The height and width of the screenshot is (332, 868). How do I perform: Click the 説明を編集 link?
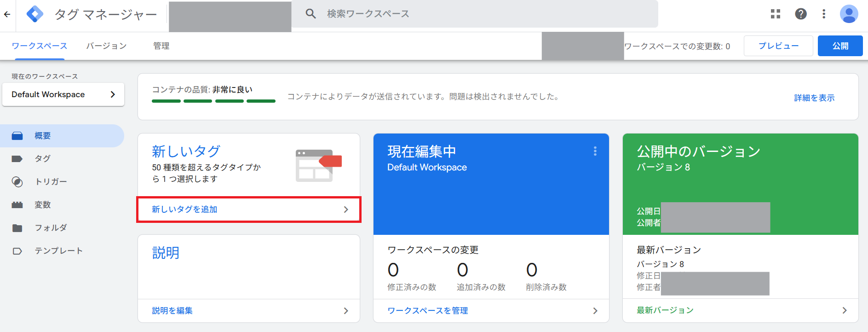[x=172, y=311]
